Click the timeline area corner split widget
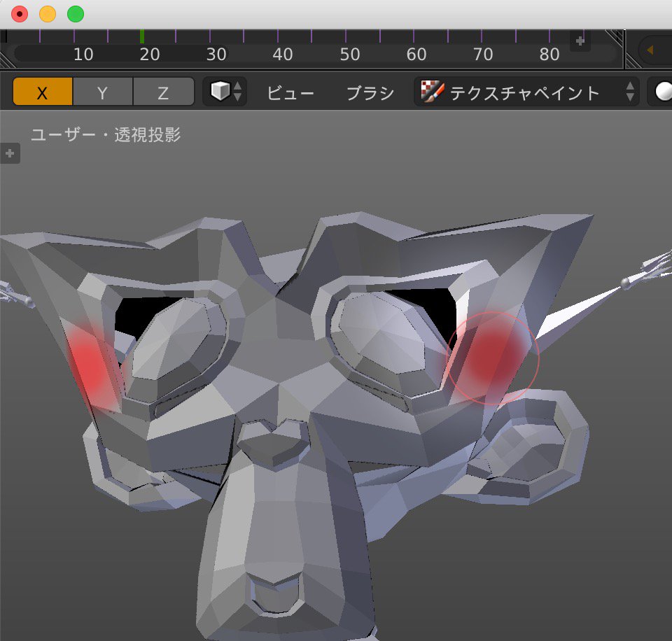This screenshot has width=672, height=641. pyautogui.click(x=615, y=37)
